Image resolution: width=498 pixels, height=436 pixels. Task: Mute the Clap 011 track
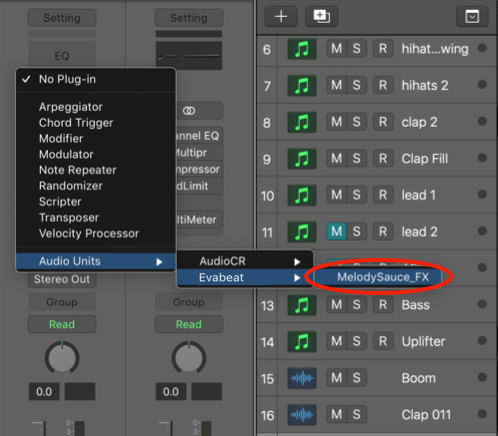pos(336,414)
